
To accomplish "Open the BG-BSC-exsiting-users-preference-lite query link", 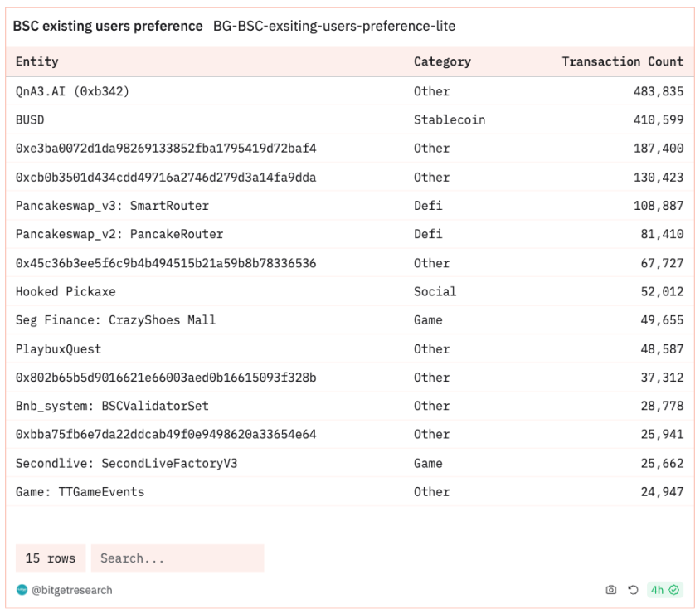I will coord(334,26).
